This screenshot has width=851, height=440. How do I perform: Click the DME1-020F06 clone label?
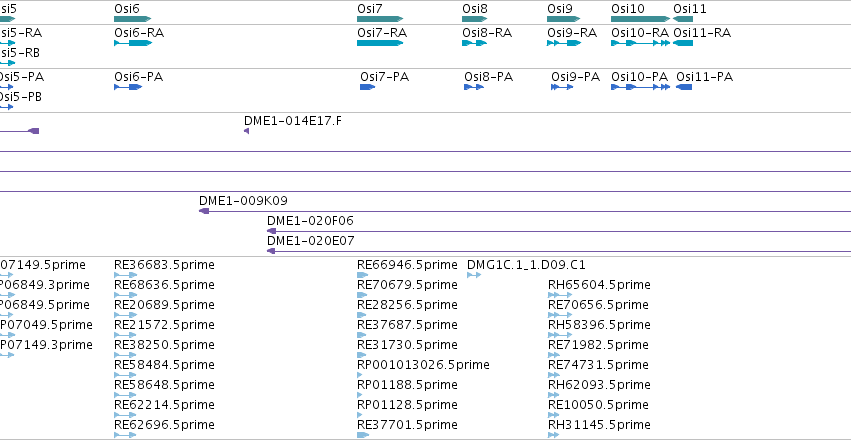pos(310,221)
